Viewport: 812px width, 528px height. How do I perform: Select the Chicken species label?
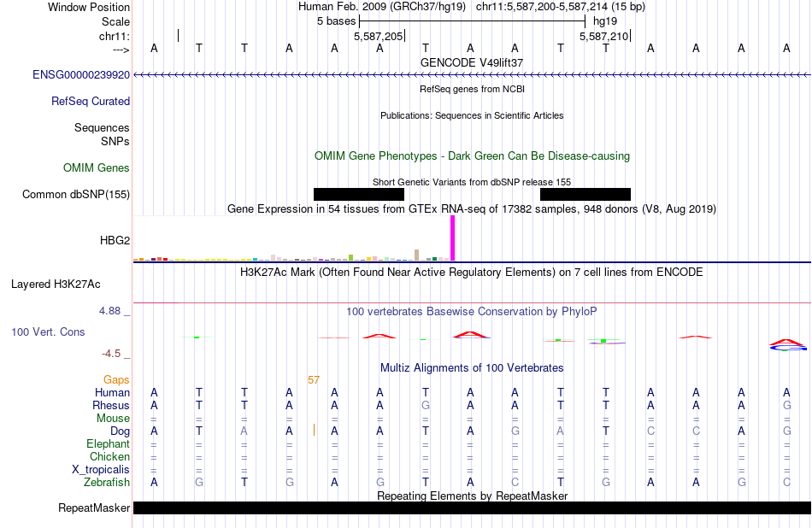coord(109,456)
